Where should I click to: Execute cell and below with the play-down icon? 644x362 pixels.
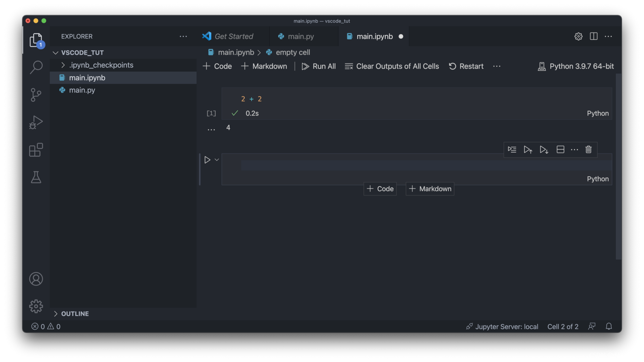[x=544, y=149]
